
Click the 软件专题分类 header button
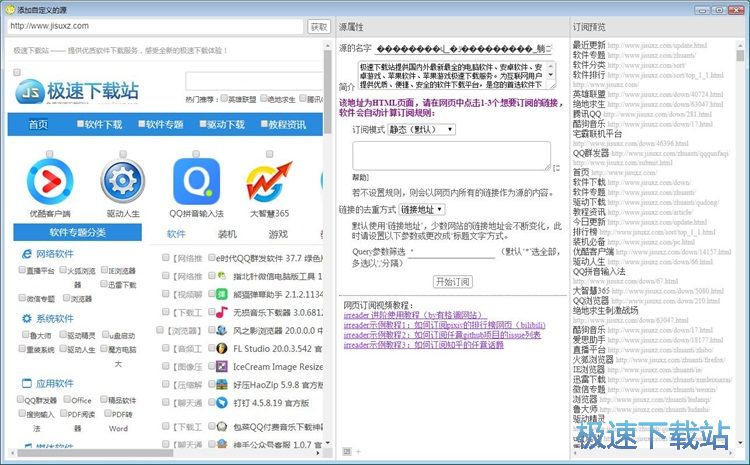coord(77,232)
